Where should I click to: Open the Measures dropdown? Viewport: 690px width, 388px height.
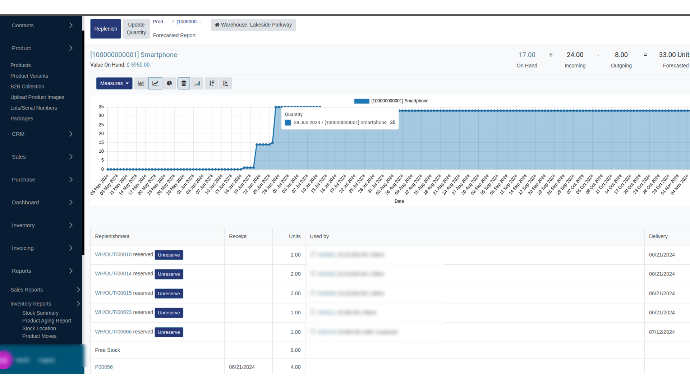114,83
